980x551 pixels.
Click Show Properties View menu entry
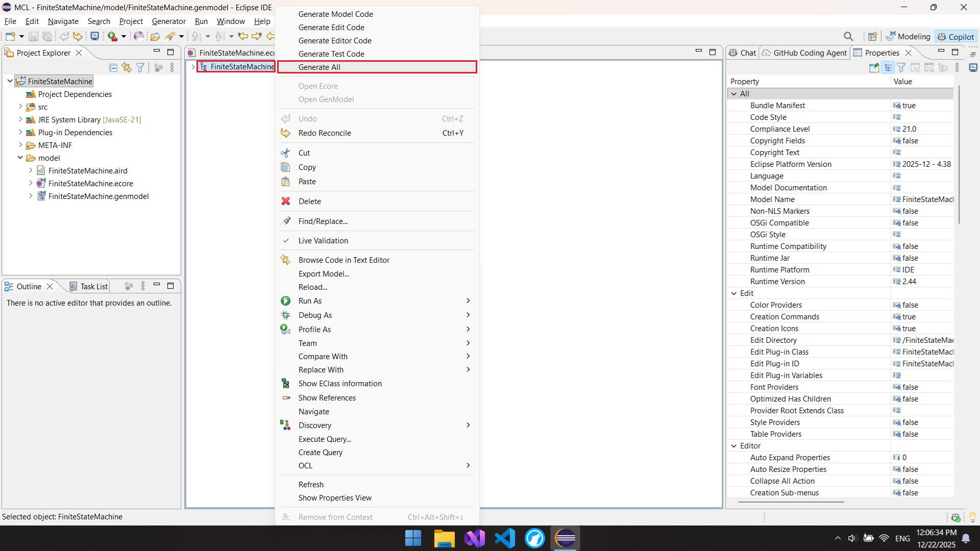335,498
